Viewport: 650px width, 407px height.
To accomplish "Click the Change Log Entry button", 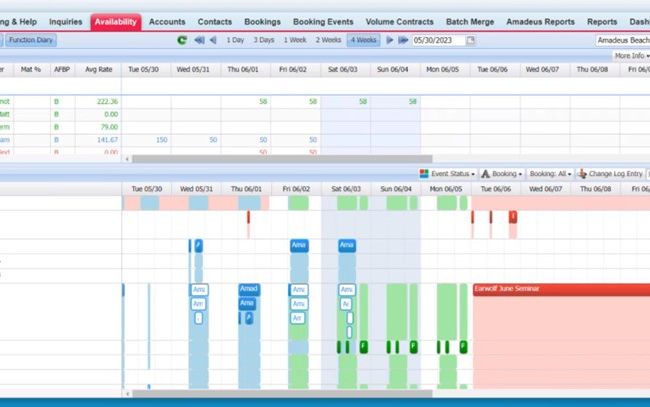I will coord(611,174).
